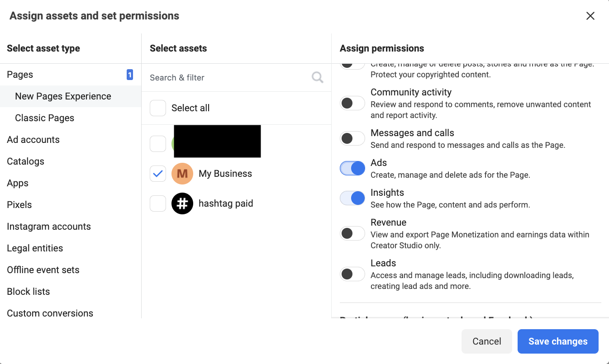
Task: Click the search magnifier icon
Action: point(318,78)
